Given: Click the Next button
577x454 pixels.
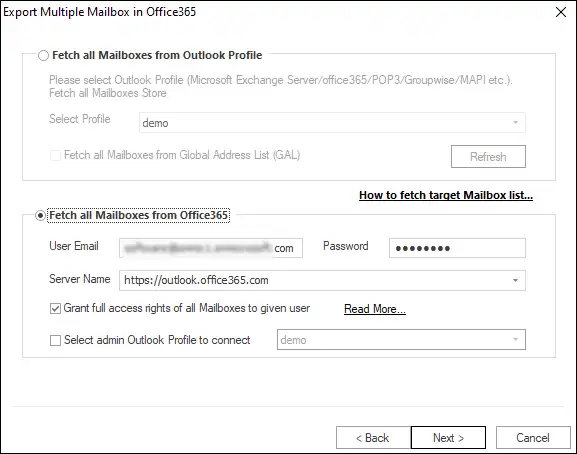Looking at the screenshot, I should [x=448, y=438].
